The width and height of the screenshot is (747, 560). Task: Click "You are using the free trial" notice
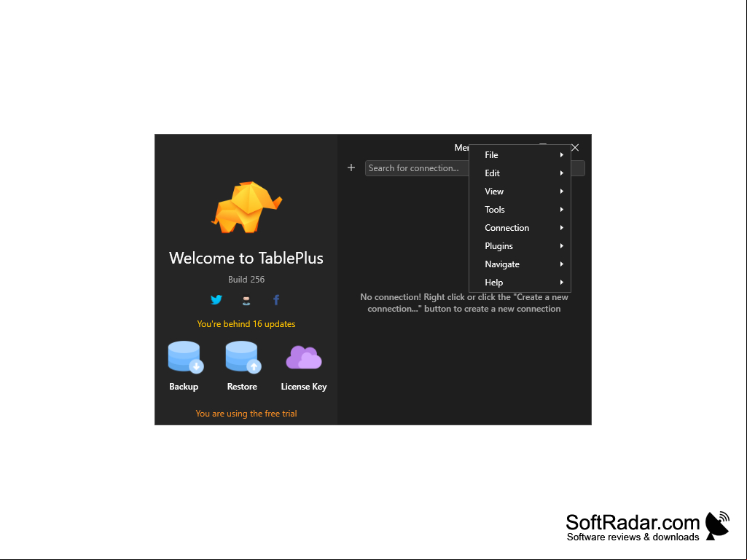[x=246, y=414]
